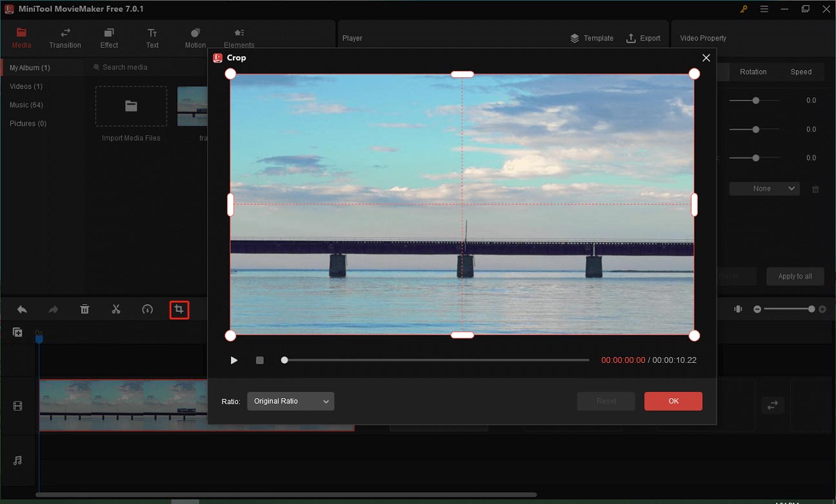Image resolution: width=836 pixels, height=504 pixels.
Task: Redo the last action
Action: [x=53, y=309]
